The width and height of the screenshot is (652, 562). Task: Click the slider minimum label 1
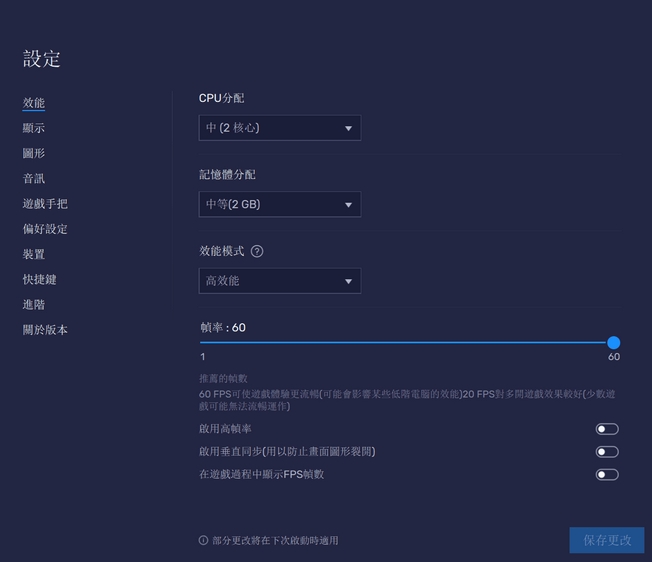(203, 357)
